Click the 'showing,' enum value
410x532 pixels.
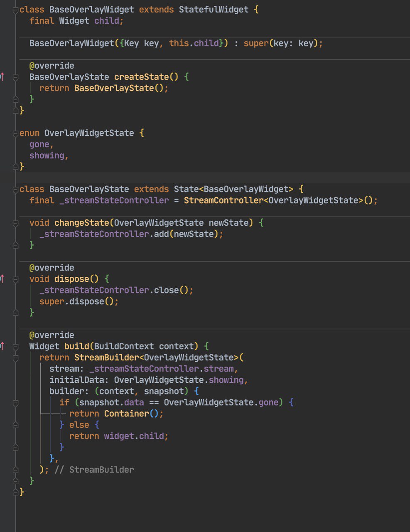(49, 155)
